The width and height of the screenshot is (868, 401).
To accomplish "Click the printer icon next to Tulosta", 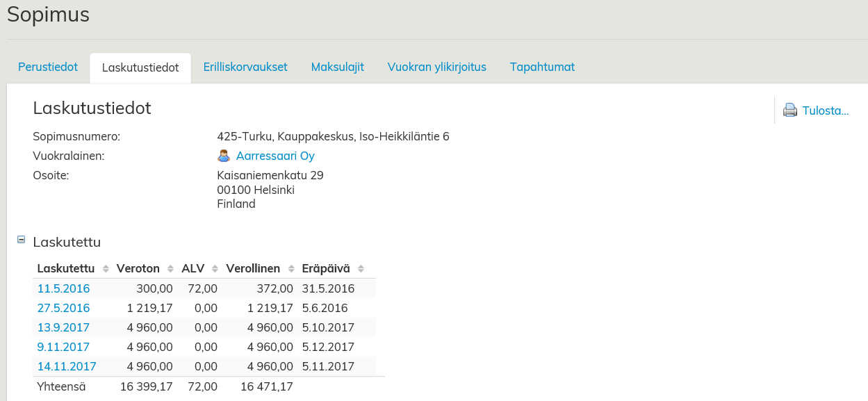I will pos(790,111).
